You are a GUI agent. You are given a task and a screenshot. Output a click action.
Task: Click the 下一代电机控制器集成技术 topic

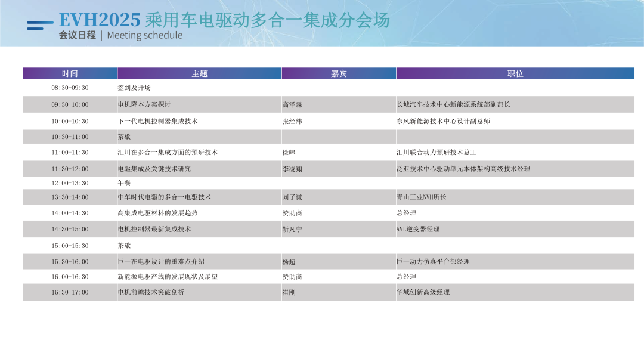(157, 121)
